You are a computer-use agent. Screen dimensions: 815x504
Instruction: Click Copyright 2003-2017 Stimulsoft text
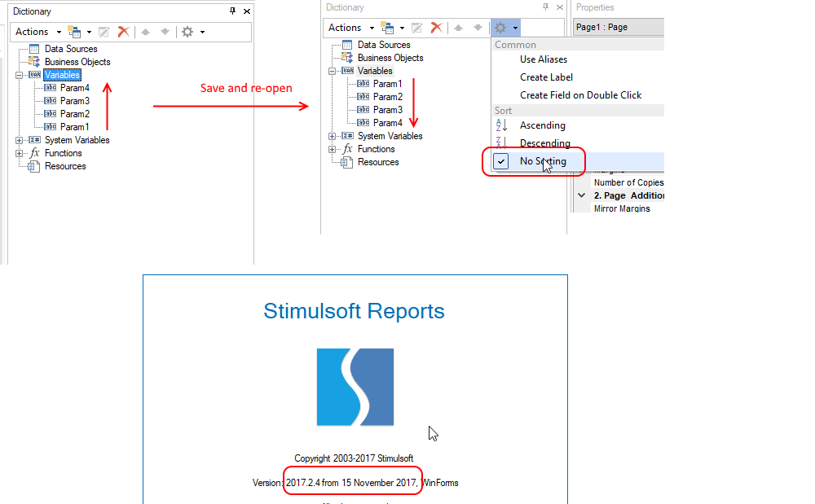(354, 458)
